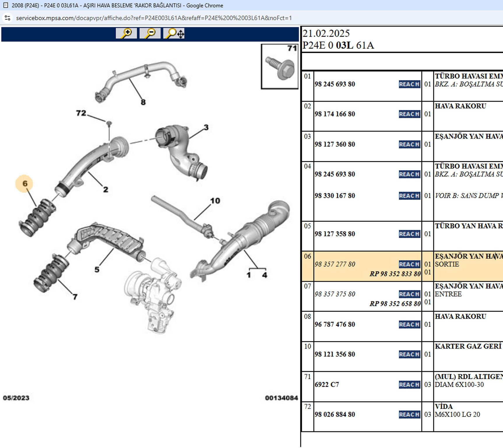The width and height of the screenshot is (503, 448).
Task: Click the zoom in magnifier icon
Action: click(126, 33)
